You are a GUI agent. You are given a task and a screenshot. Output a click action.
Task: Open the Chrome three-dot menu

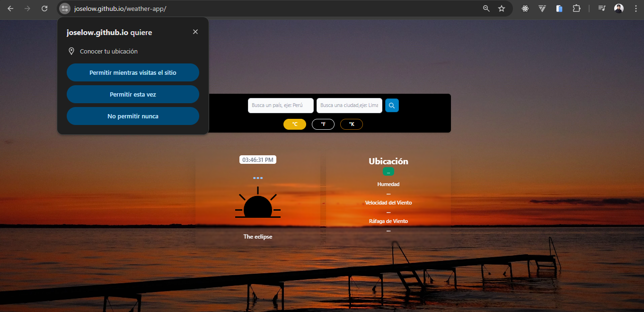point(635,9)
